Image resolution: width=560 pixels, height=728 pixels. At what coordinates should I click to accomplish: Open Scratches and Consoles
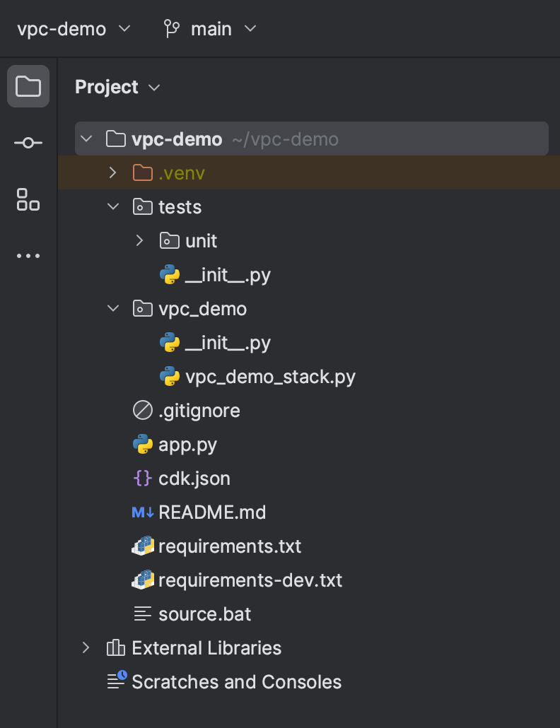pos(237,681)
